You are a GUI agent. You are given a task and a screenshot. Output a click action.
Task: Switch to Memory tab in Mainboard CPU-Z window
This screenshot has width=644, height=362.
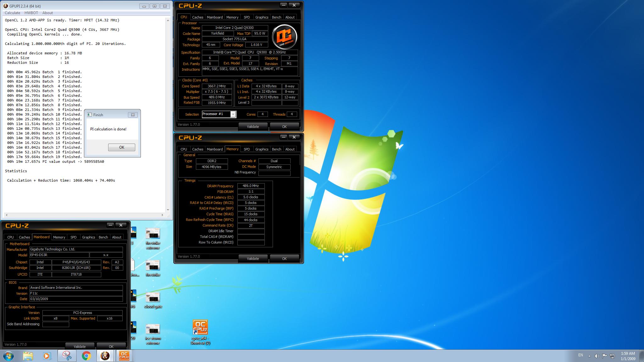pos(59,237)
